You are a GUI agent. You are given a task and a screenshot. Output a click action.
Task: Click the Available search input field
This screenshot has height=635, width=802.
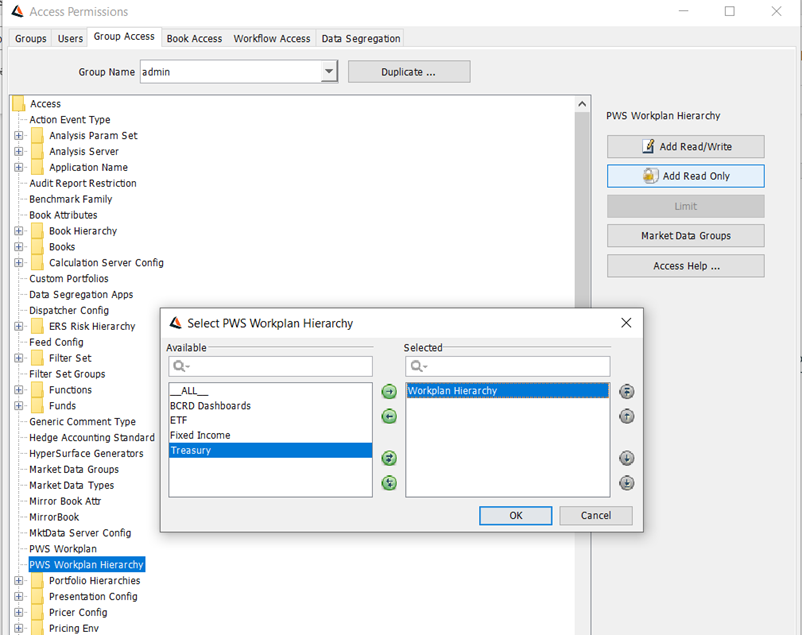pyautogui.click(x=271, y=366)
